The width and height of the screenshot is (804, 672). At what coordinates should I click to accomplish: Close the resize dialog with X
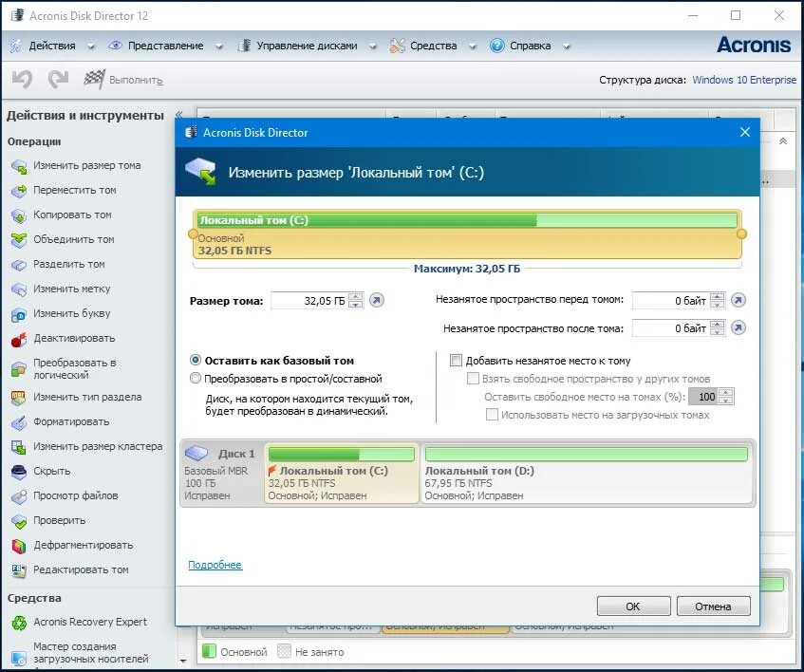(745, 132)
